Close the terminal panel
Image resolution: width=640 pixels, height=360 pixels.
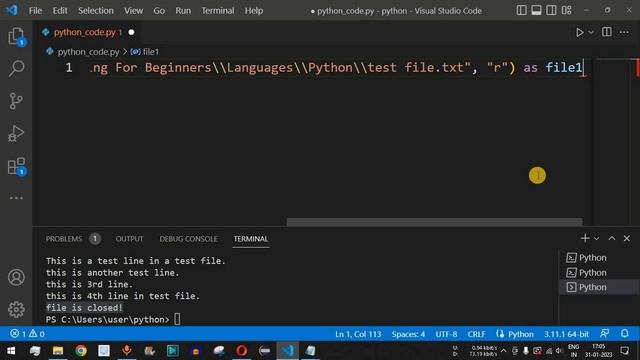click(627, 238)
